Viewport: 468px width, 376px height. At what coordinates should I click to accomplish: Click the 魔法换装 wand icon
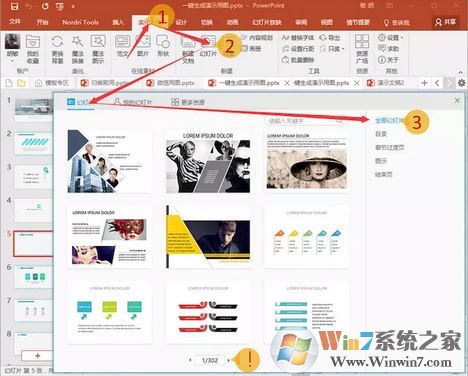pos(78,49)
